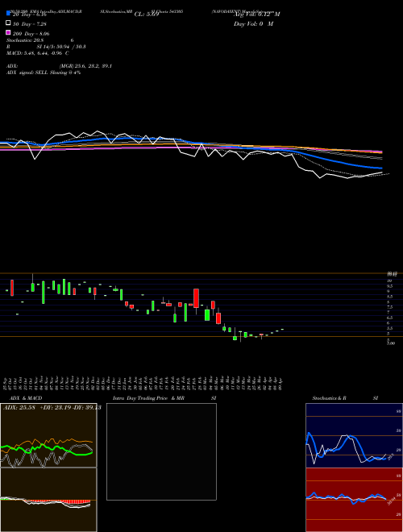Click the 5.00 price axis label

coord(391,343)
